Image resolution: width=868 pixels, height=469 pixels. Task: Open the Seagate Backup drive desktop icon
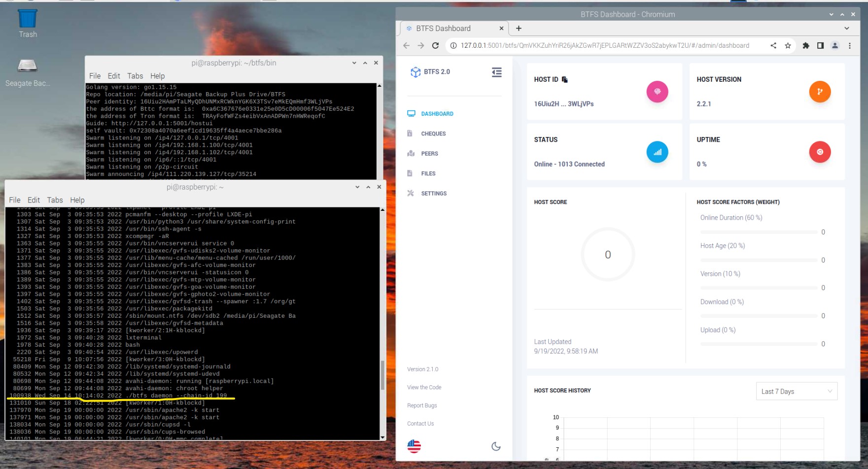point(28,72)
